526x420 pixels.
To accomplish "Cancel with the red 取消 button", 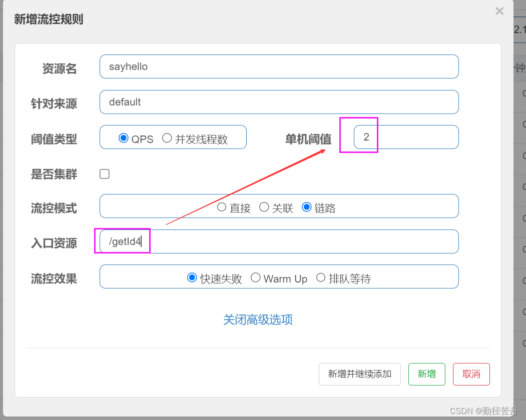I will pyautogui.click(x=471, y=374).
